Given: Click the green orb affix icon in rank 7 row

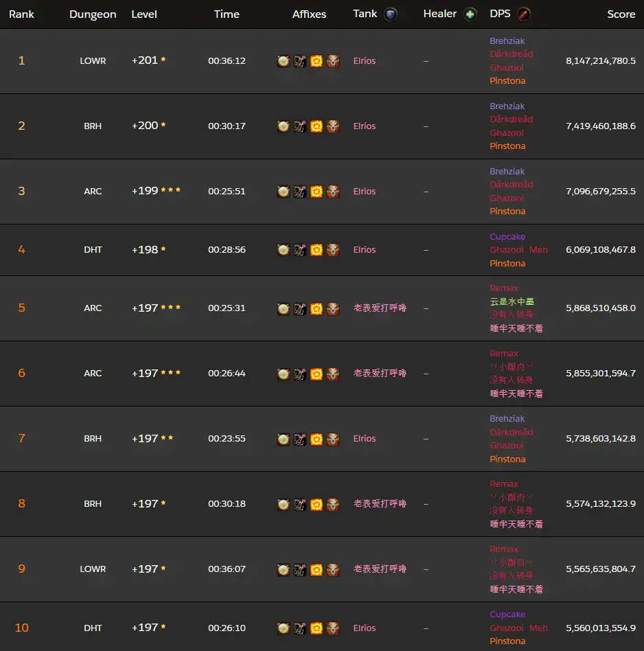Looking at the screenshot, I should [284, 439].
